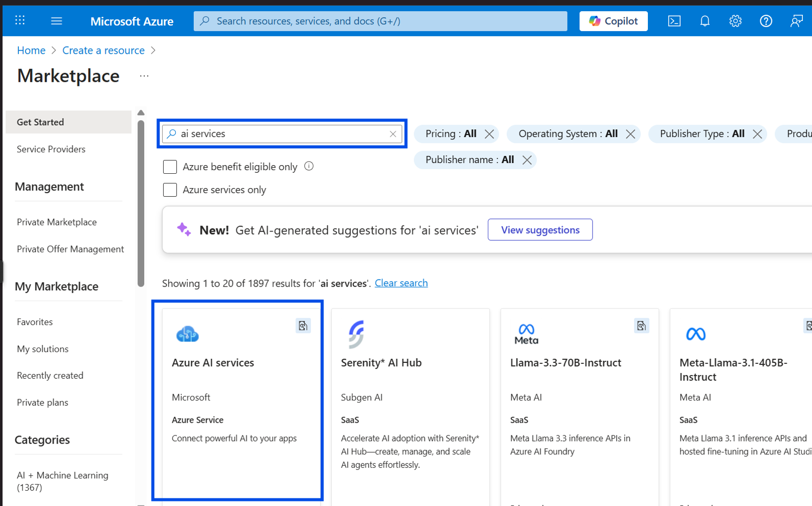Show info for Azure benefit eligible
The width and height of the screenshot is (812, 506).
tap(309, 166)
